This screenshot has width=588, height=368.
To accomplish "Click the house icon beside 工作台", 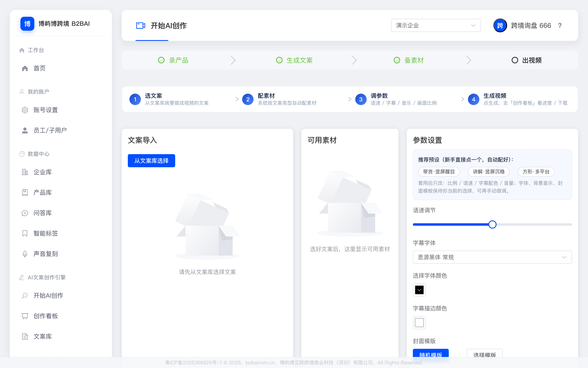I will (x=22, y=50).
